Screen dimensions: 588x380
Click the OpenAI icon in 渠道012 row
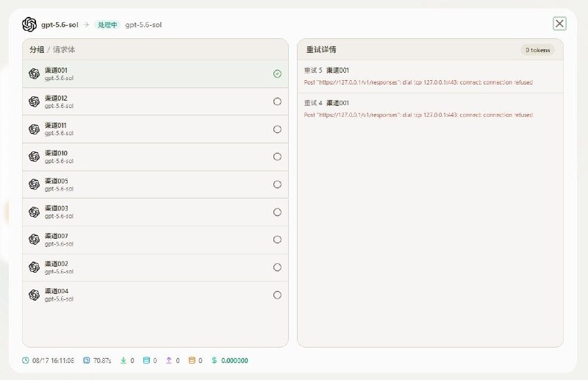pyautogui.click(x=34, y=101)
